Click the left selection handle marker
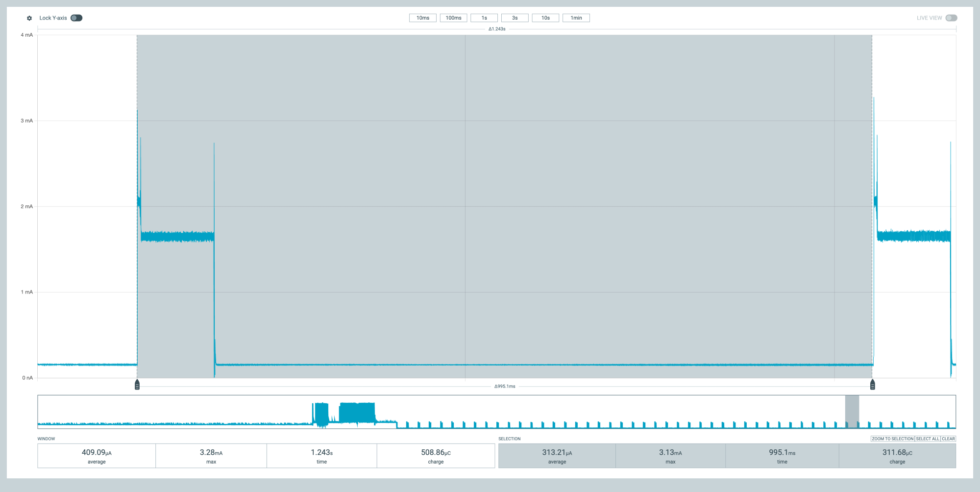 [137, 385]
